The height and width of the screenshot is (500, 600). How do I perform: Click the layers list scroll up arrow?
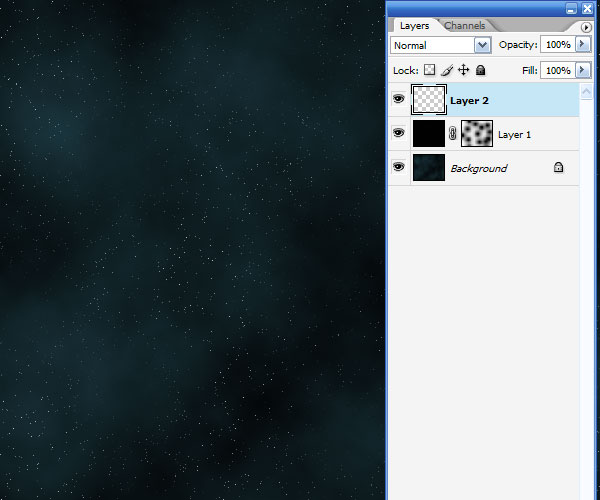click(586, 92)
